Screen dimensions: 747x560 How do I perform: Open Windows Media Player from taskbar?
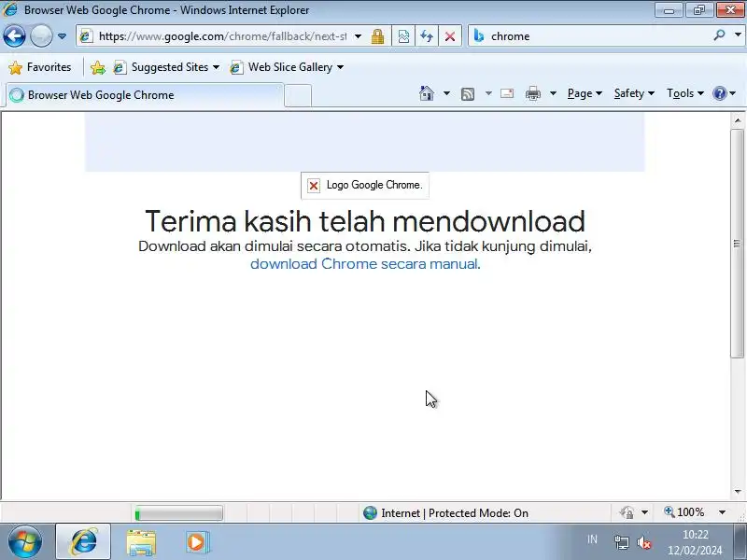coord(196,542)
